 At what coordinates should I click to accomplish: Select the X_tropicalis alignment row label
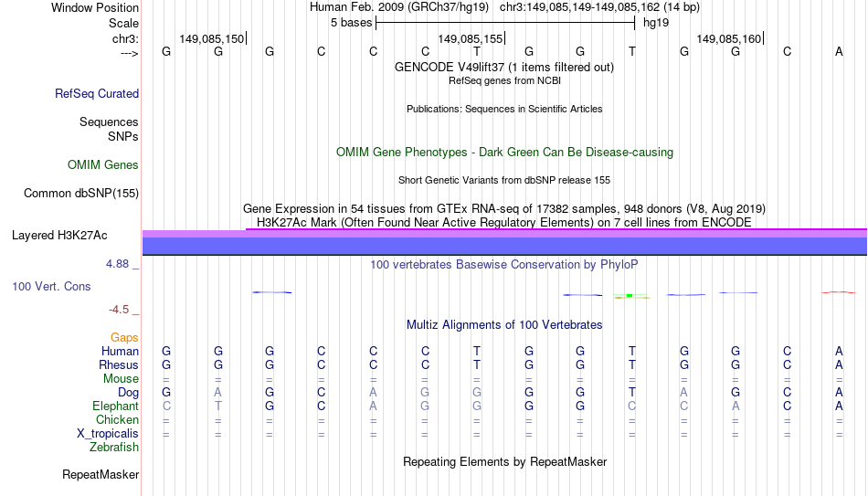click(108, 434)
